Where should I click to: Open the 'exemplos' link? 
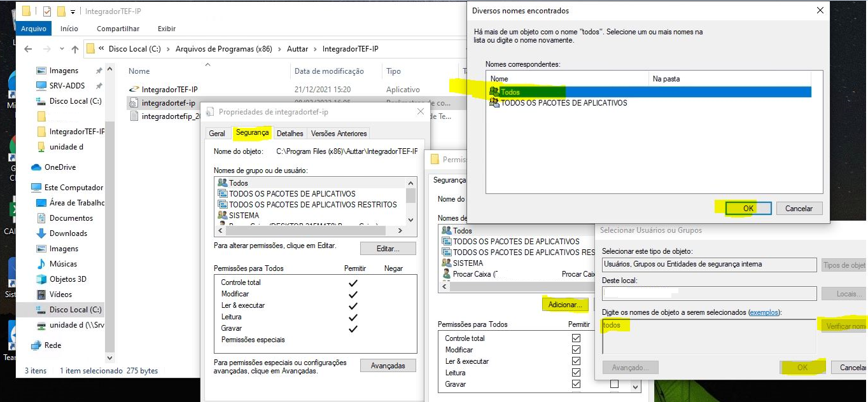pyautogui.click(x=764, y=312)
